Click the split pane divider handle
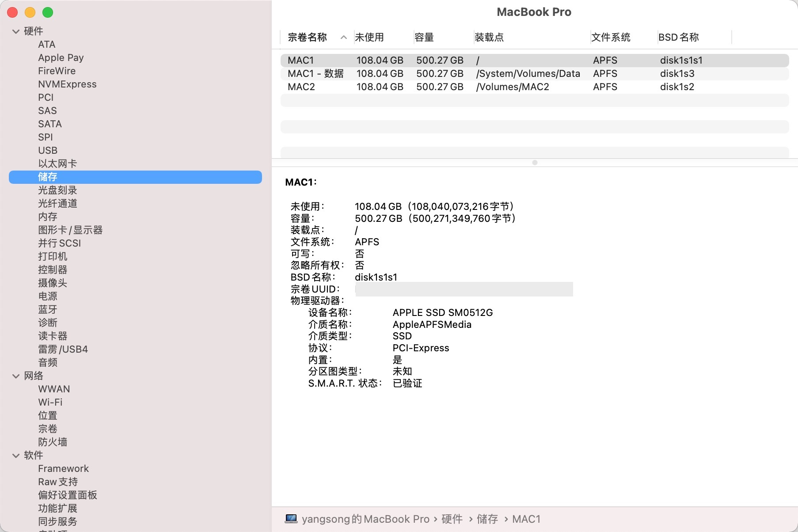Image resolution: width=798 pixels, height=532 pixels. [x=535, y=163]
